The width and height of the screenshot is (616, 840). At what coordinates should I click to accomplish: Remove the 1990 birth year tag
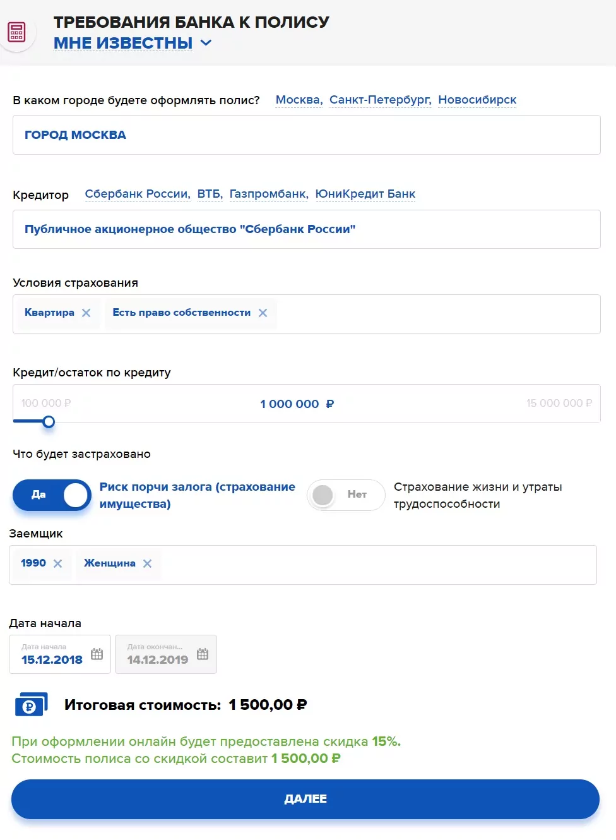(x=57, y=563)
